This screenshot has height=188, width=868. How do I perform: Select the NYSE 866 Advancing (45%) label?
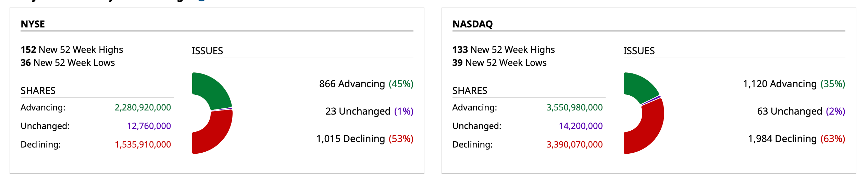pos(366,84)
